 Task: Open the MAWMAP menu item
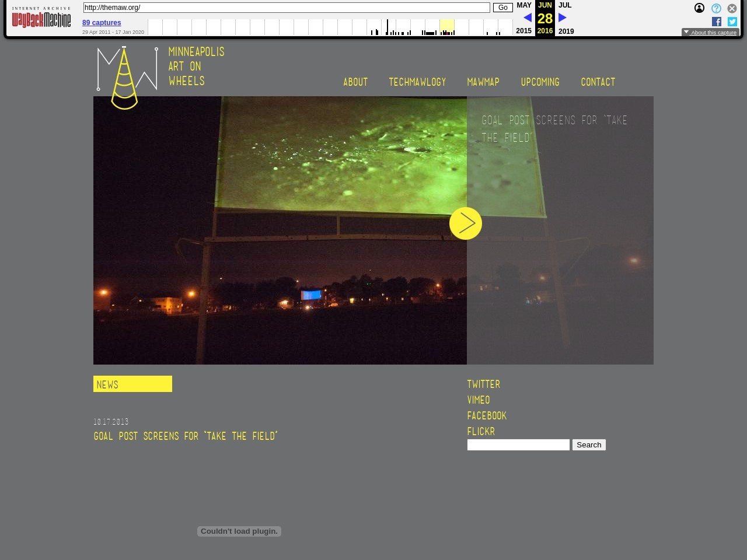click(x=483, y=82)
